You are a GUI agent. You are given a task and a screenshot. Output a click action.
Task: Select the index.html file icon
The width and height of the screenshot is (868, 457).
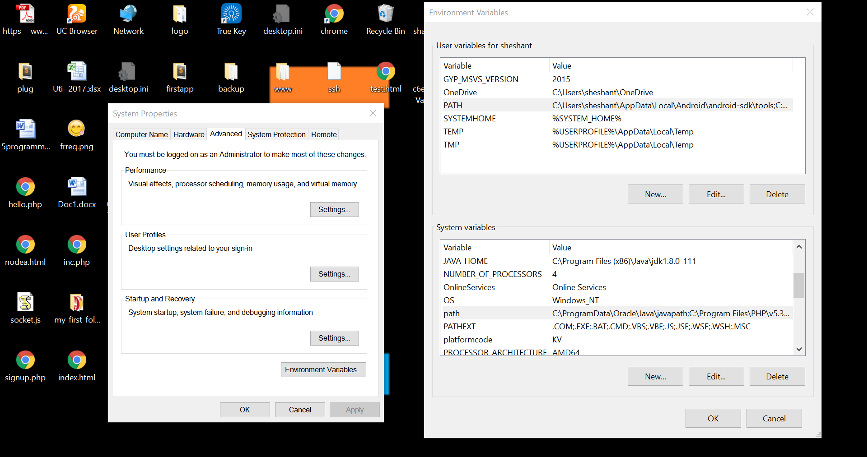coord(77,366)
